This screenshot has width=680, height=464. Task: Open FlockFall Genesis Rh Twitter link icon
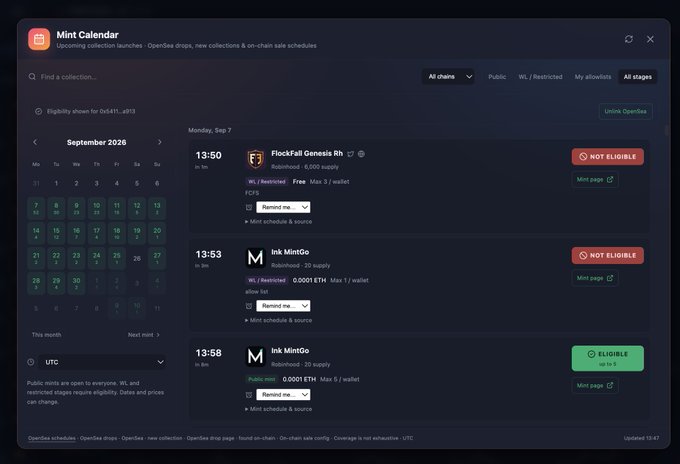[350, 154]
